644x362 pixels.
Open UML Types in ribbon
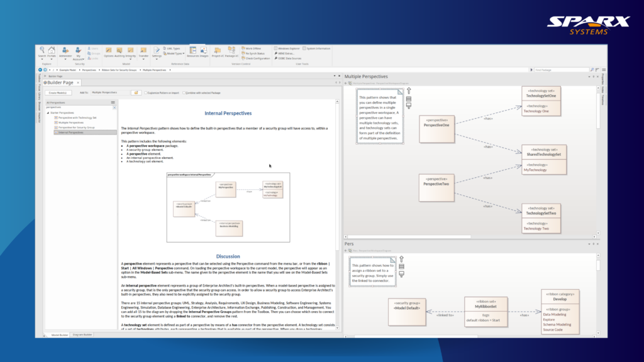pos(172,48)
